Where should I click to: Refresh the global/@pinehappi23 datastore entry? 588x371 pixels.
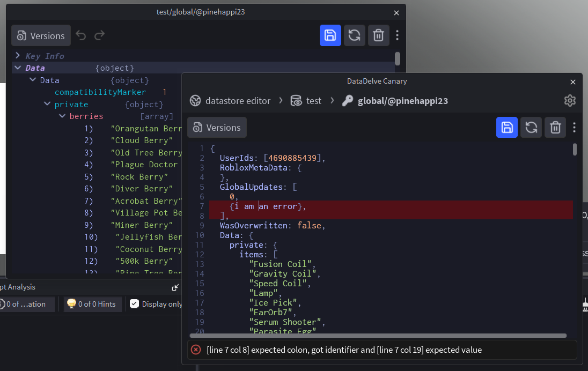pyautogui.click(x=531, y=127)
